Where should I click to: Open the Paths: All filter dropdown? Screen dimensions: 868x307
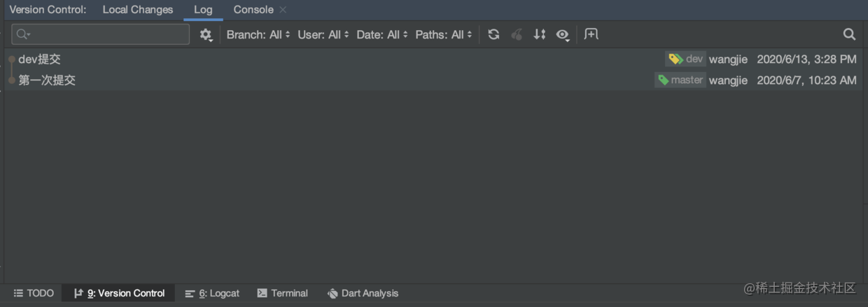(x=444, y=34)
